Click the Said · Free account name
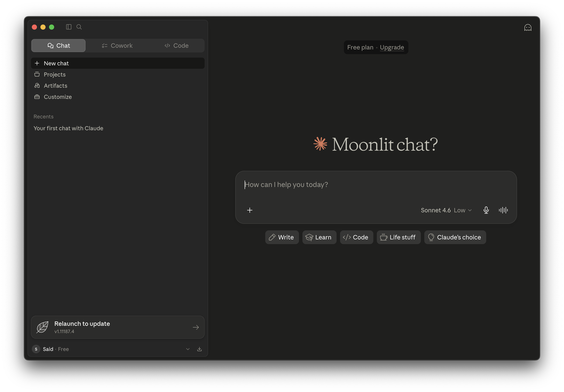564x392 pixels. point(56,349)
